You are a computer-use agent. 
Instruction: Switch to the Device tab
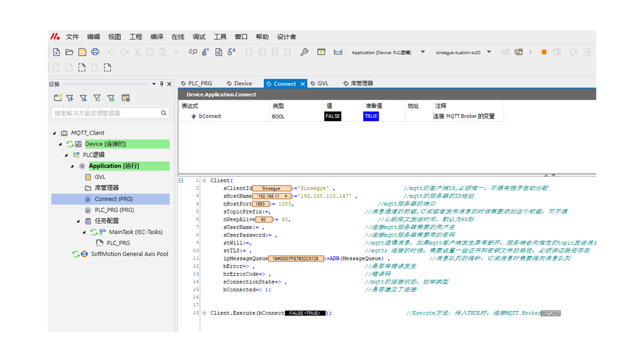click(x=239, y=83)
